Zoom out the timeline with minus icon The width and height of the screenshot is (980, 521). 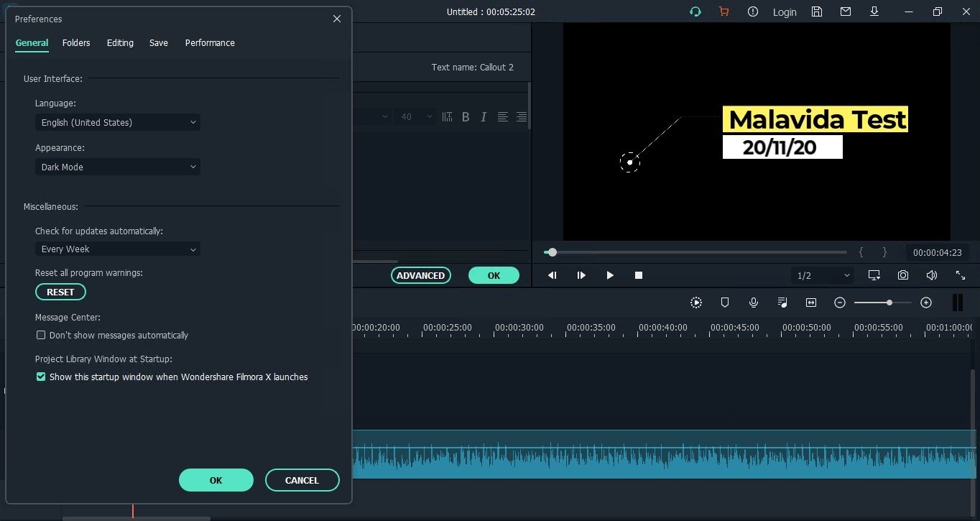840,303
